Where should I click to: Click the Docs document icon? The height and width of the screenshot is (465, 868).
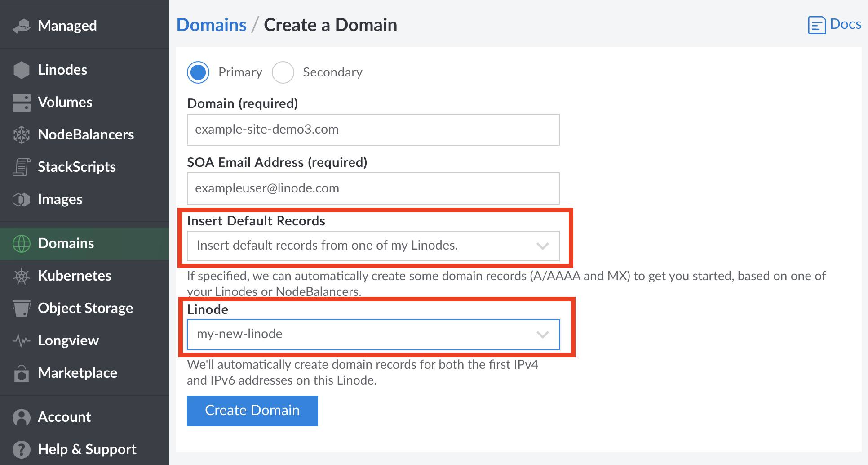(817, 25)
